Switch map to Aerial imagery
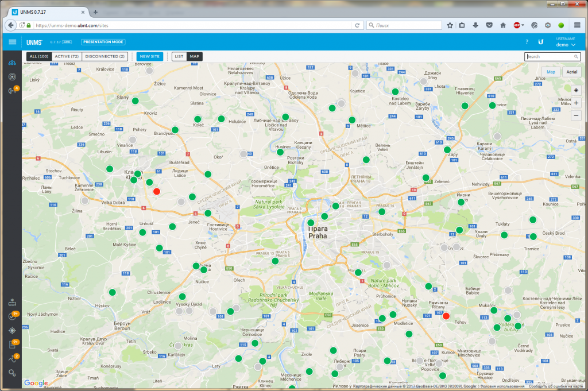This screenshot has height=391, width=588. coord(572,72)
